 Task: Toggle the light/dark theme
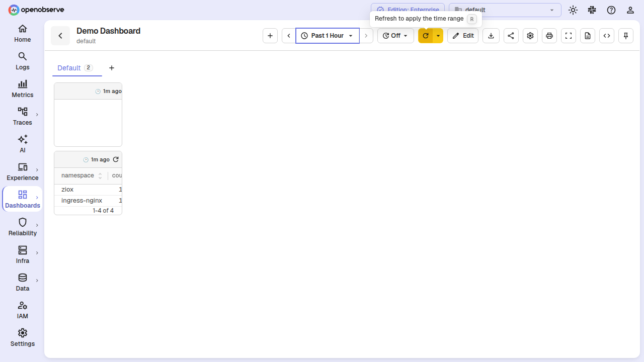pyautogui.click(x=573, y=10)
